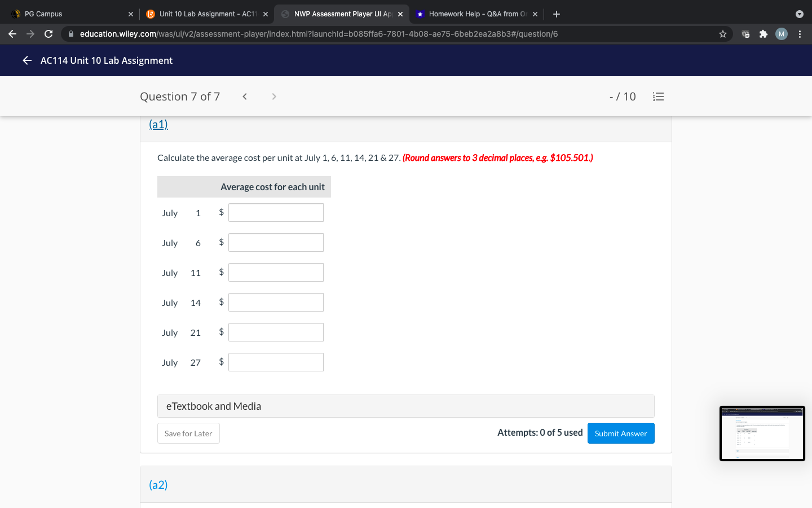This screenshot has width=812, height=508.
Task: Open the screenshot preview thumbnail
Action: pyautogui.click(x=762, y=433)
